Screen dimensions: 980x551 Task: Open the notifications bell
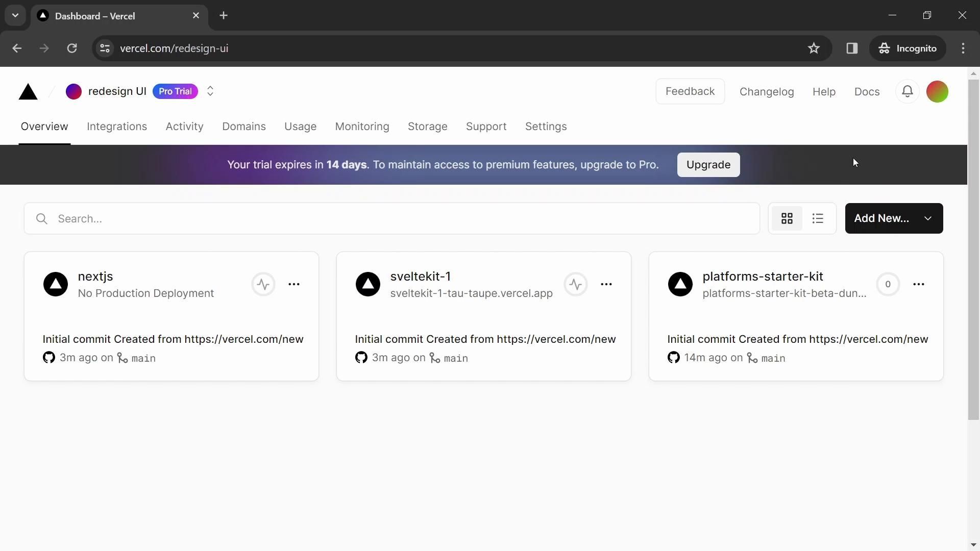point(907,92)
